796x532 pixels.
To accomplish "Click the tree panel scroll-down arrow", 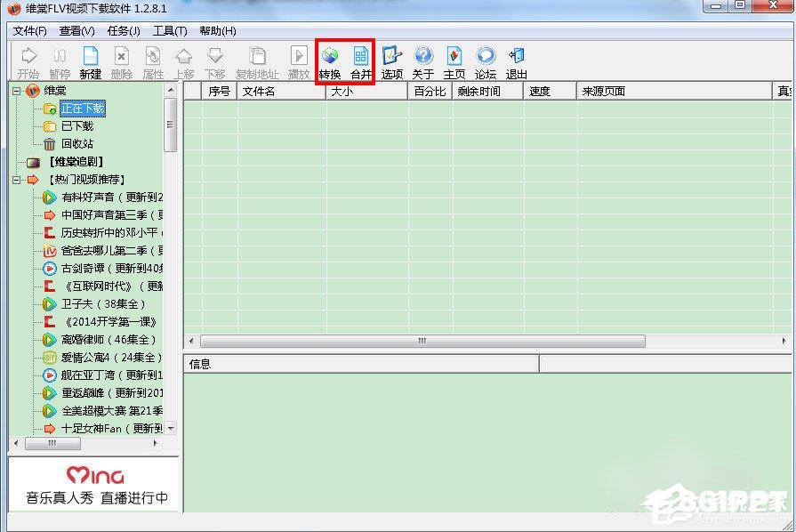I will point(171,429).
